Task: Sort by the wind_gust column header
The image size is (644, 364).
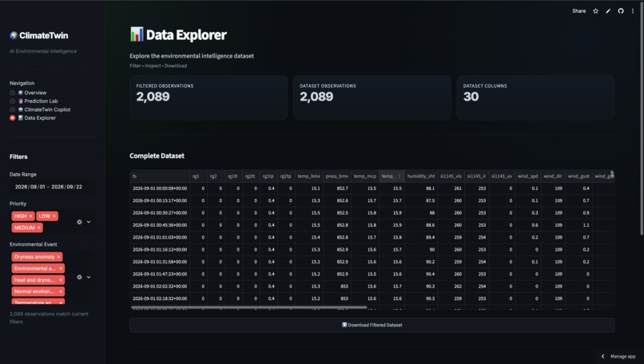Action: (578, 176)
